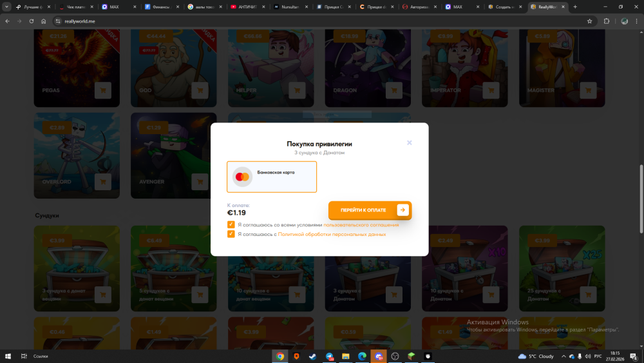Open the volume control in tray
Screen dimensions: 644x363
[588, 357]
